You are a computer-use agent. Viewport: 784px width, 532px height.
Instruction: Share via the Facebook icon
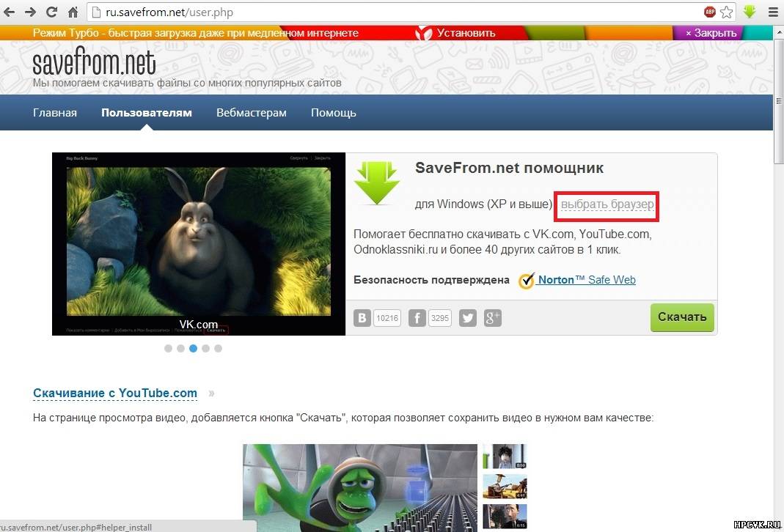tap(417, 318)
